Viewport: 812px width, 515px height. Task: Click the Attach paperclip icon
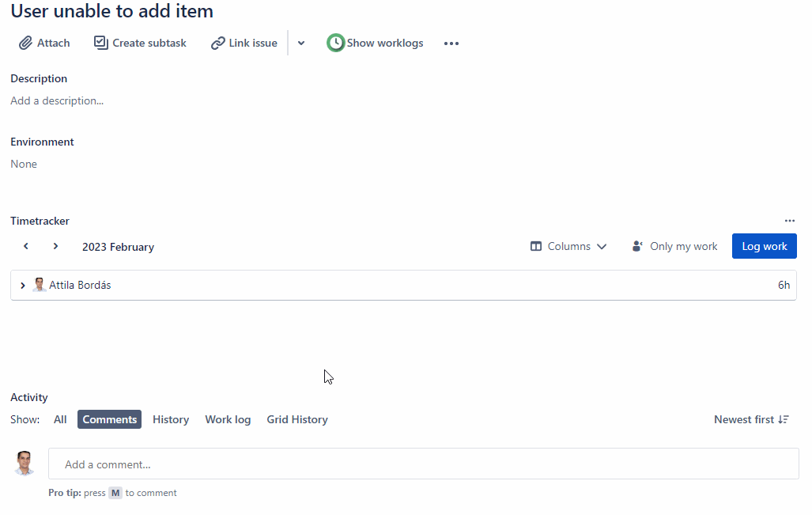pos(25,44)
